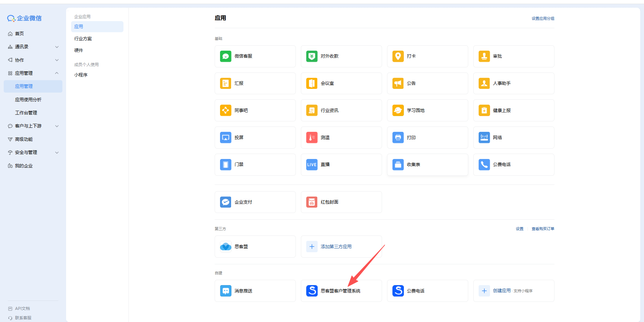644x322 pixels.
Task: Expand the 协作 menu chevron
Action: click(x=57, y=60)
